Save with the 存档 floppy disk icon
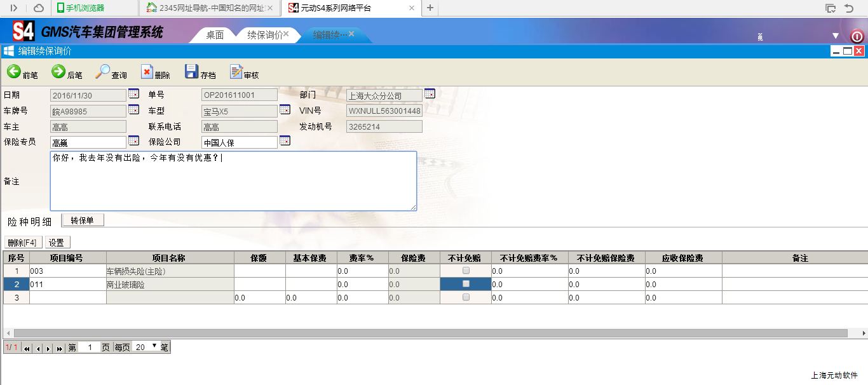 click(191, 72)
